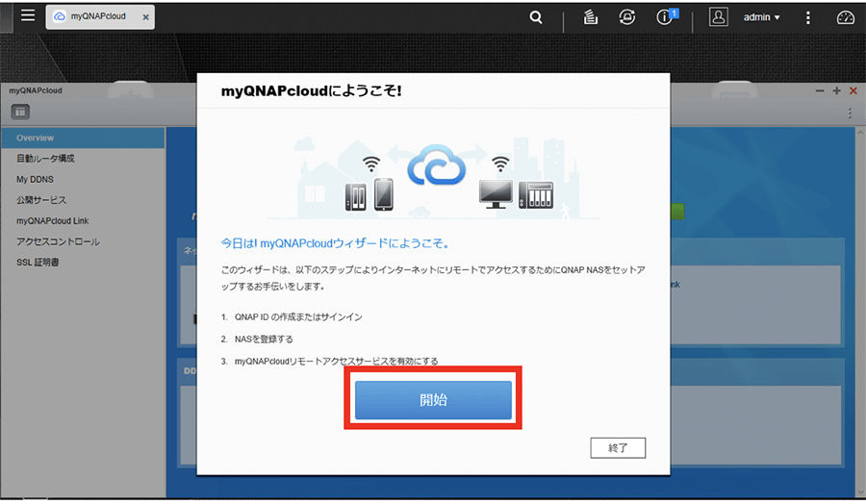The image size is (866, 504).
Task: Click the 開始 start button
Action: (x=433, y=400)
